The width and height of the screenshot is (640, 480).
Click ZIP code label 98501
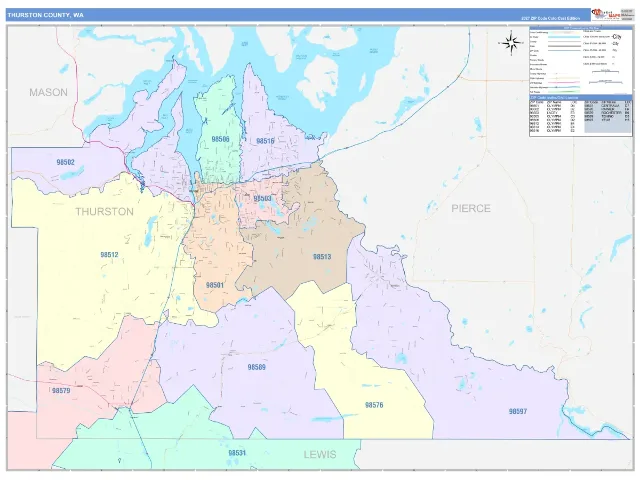(x=215, y=285)
